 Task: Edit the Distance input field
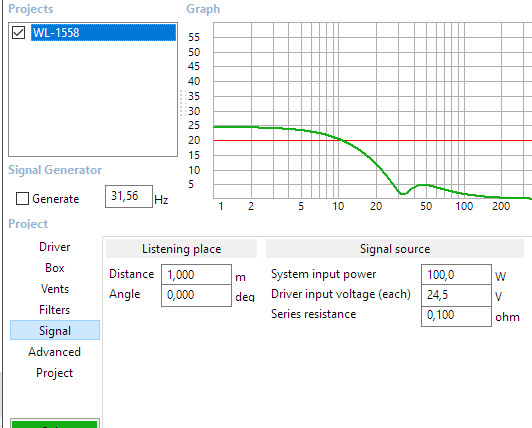[x=196, y=275]
